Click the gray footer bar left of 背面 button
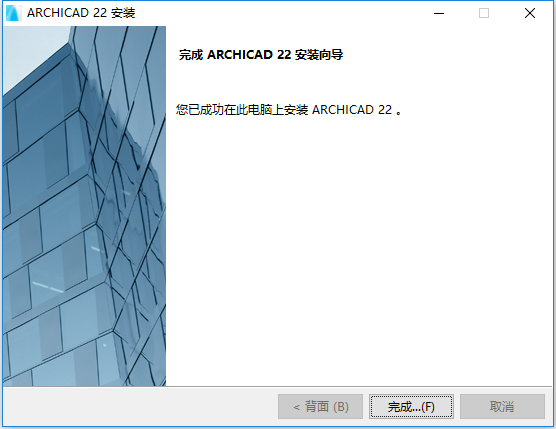 pos(140,406)
